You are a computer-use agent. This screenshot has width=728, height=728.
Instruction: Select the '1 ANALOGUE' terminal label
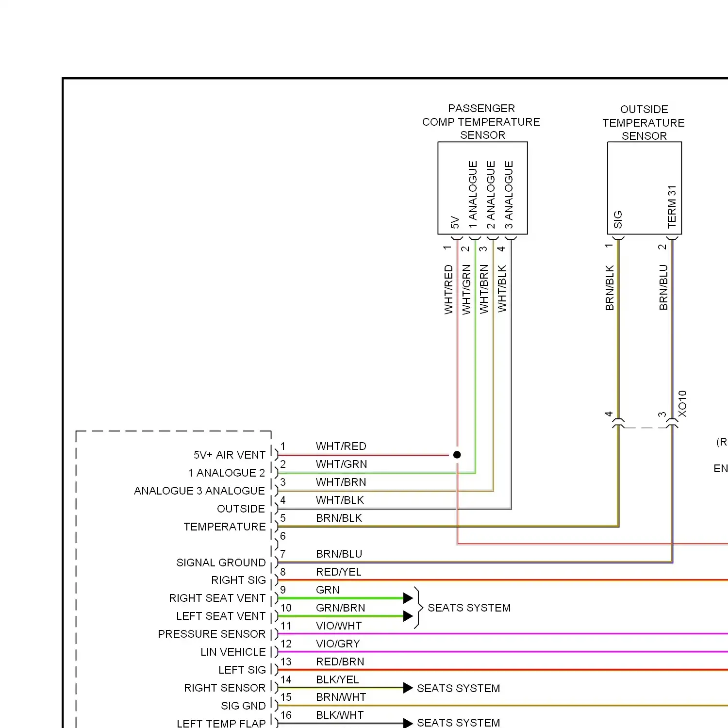473,195
